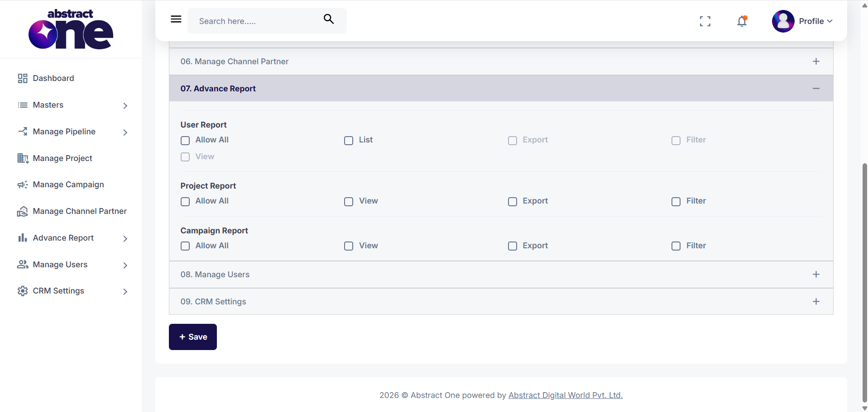Screen dimensions: 868x412
Task: Expand 06. Manage Channel Partner section
Action: click(501, 62)
